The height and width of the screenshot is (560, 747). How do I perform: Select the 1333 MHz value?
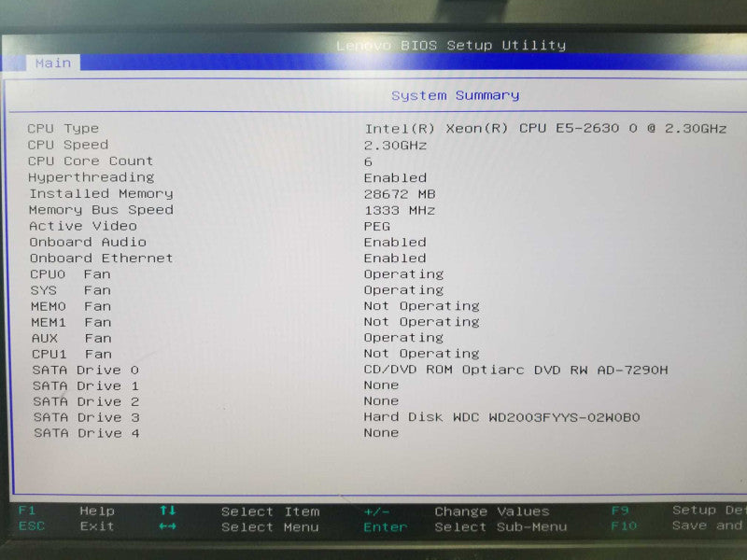click(400, 211)
